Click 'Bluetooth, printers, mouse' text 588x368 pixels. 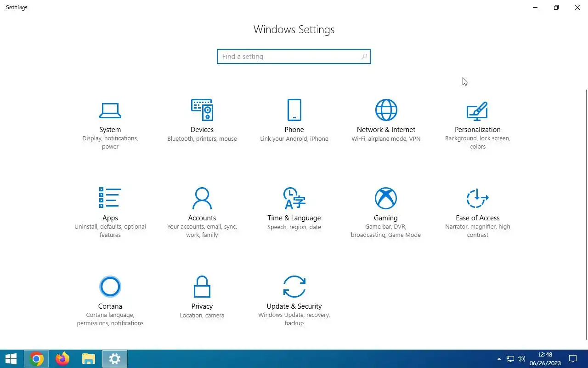pyautogui.click(x=202, y=139)
